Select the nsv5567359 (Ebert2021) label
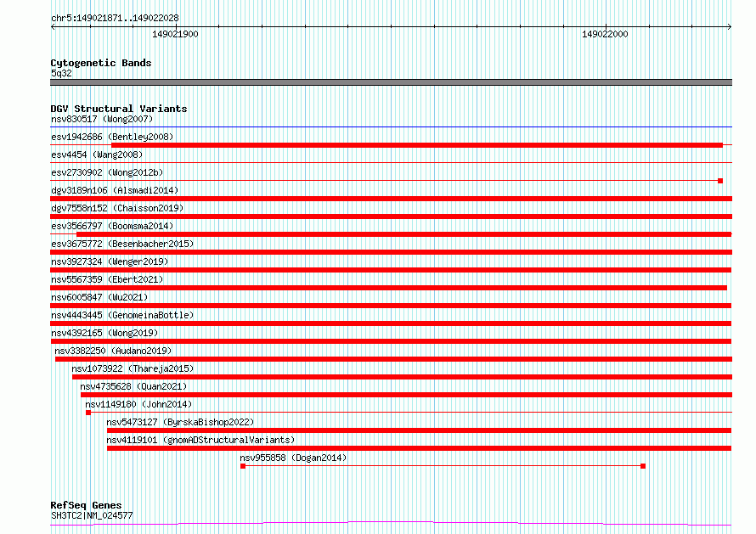 [x=107, y=279]
